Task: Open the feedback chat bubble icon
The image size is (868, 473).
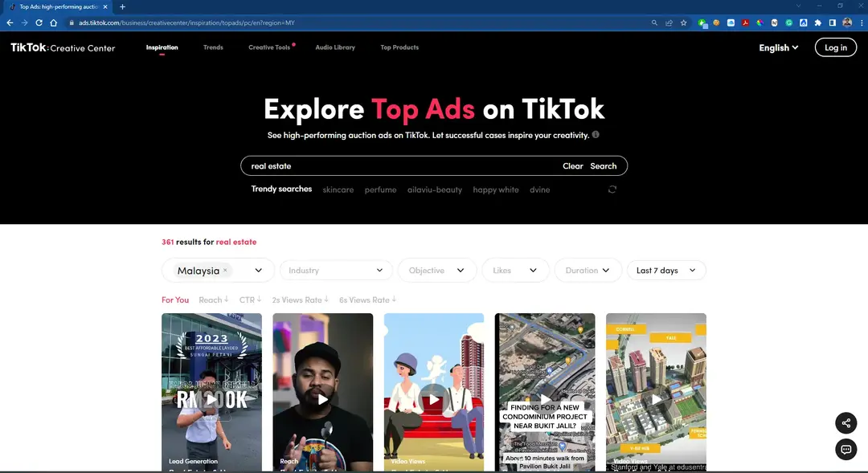Action: pyautogui.click(x=845, y=449)
